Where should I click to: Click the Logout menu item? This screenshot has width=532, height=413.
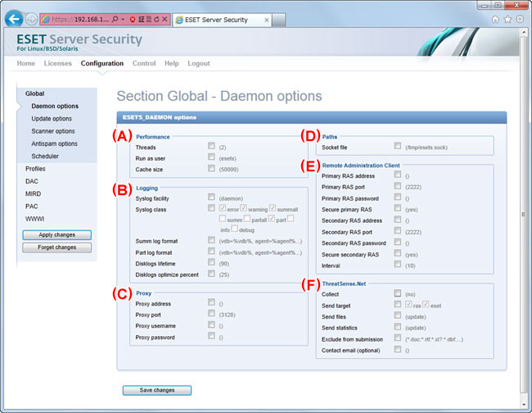(x=199, y=63)
